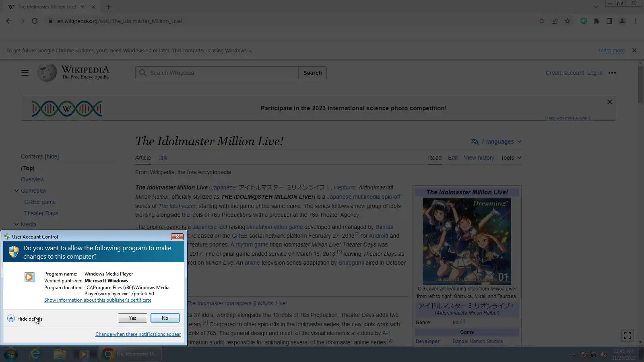This screenshot has height=362, width=644.
Task: Open the tab search chevron in Chrome
Action: pyautogui.click(x=596, y=7)
